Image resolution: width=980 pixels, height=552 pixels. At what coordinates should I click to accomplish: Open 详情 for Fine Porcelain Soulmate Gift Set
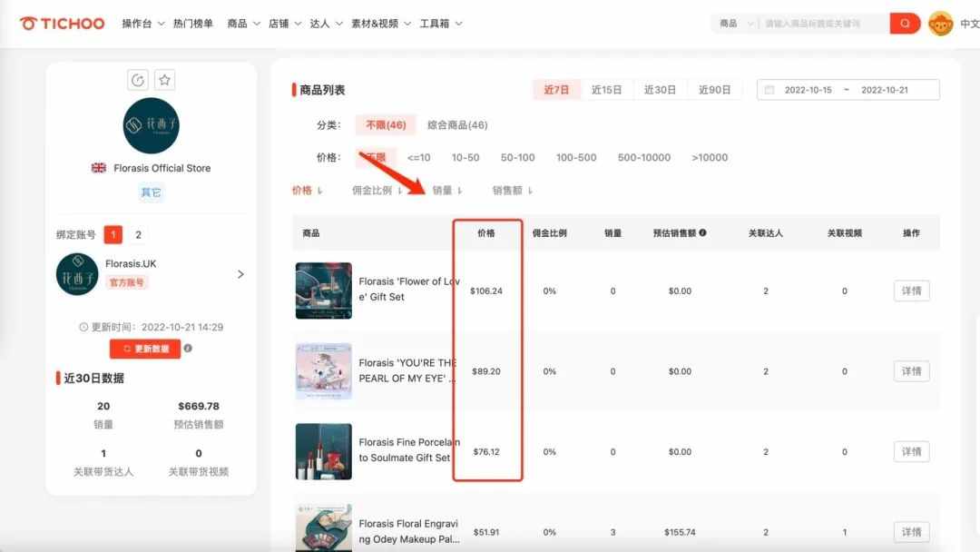tap(911, 451)
